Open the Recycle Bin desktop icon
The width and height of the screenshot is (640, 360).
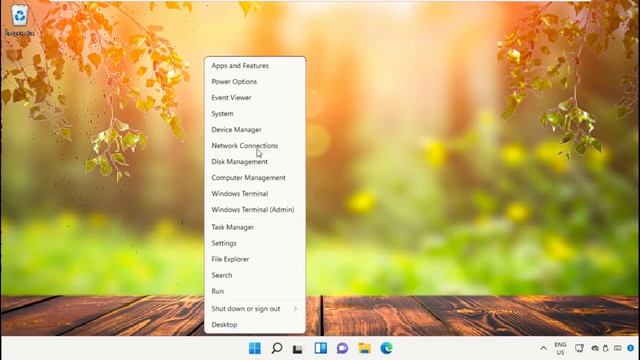coord(20,20)
